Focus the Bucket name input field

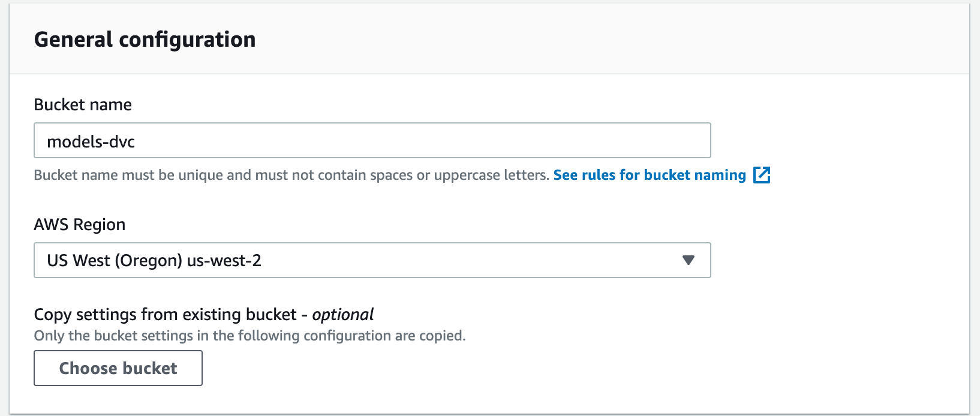[372, 141]
